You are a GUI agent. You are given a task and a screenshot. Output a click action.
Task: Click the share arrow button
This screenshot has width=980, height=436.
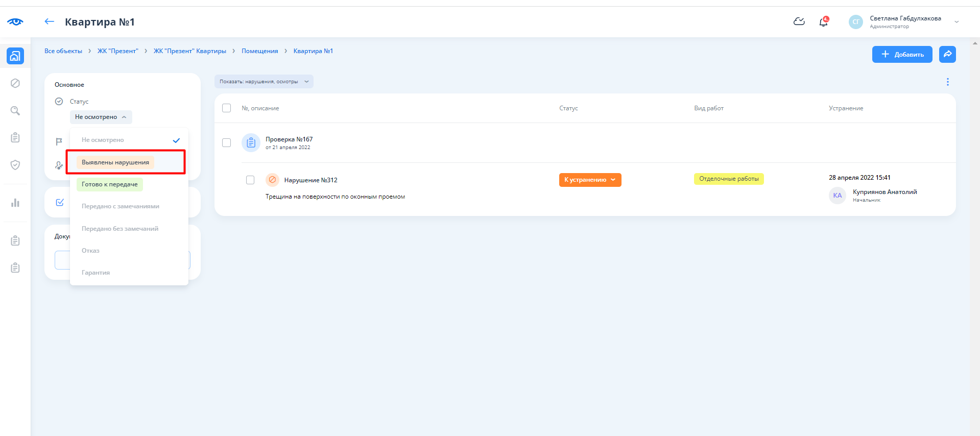[x=947, y=54]
